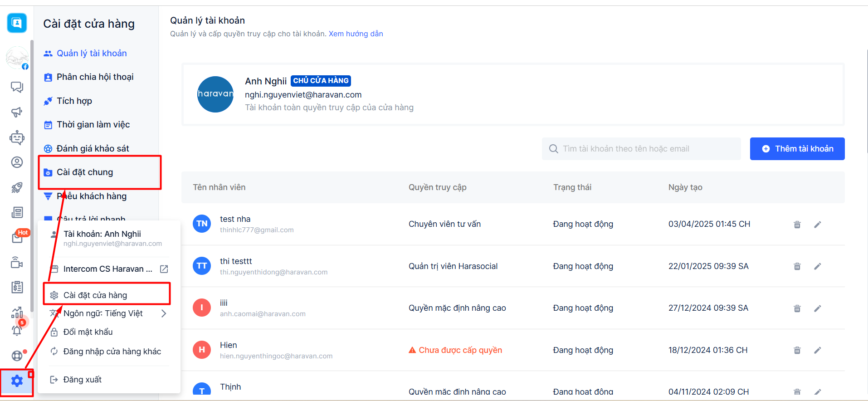The height and width of the screenshot is (401, 868).
Task: Click the account search input field
Action: [x=641, y=149]
